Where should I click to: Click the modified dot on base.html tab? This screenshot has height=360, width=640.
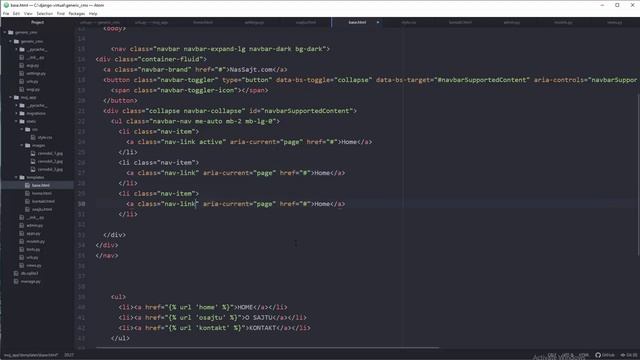(x=378, y=22)
